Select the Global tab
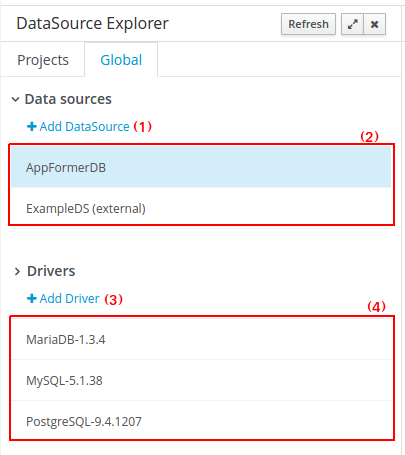Image resolution: width=405 pixels, height=455 pixels. point(121,60)
